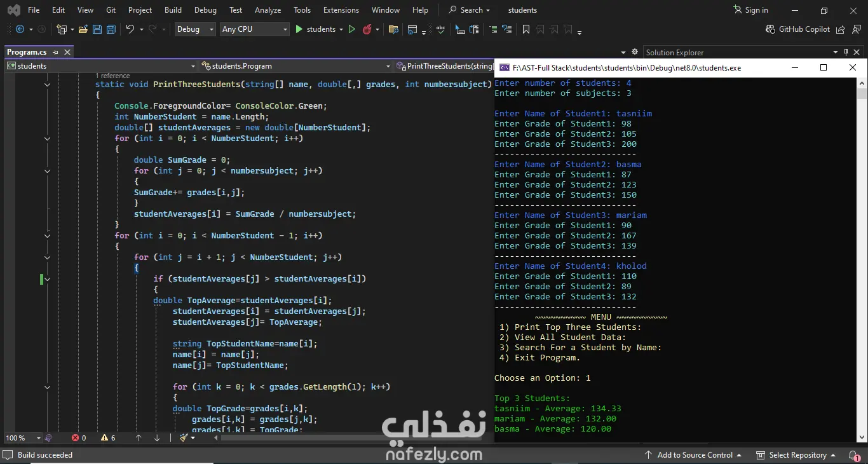Image resolution: width=868 pixels, height=464 pixels.
Task: Collapse the for k grades loop
Action: pos(47,387)
